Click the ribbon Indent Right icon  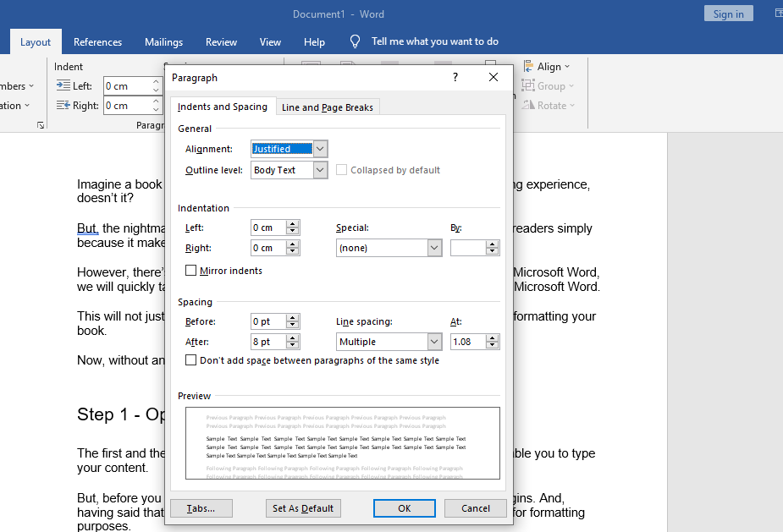tap(63, 106)
